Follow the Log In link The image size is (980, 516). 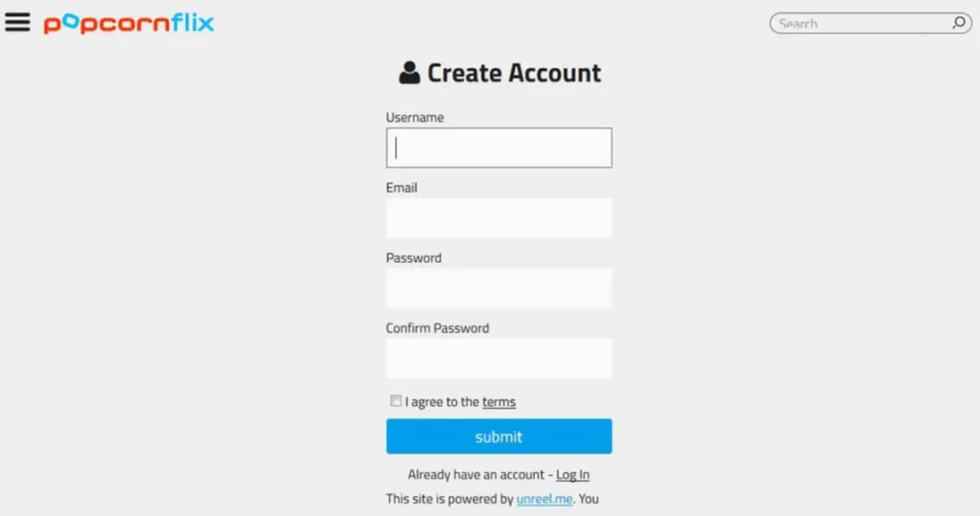(x=572, y=475)
